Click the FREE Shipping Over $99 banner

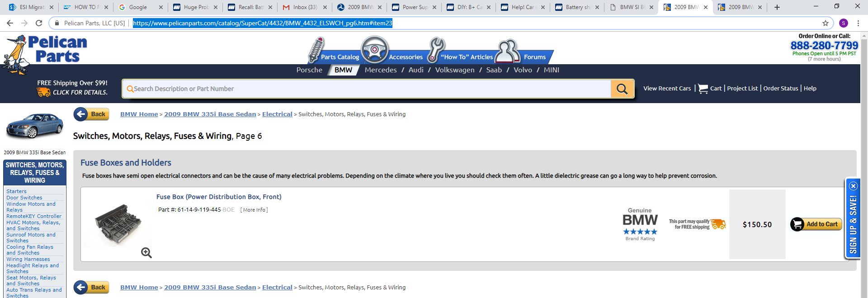(x=72, y=88)
